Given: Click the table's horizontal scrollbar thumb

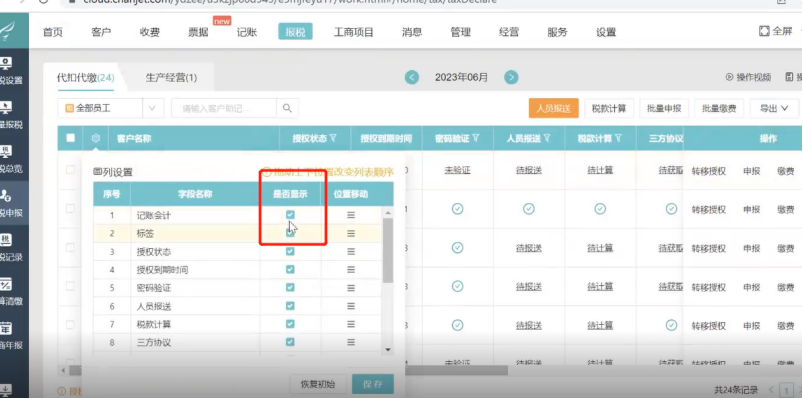Looking at the screenshot, I should click(x=288, y=370).
